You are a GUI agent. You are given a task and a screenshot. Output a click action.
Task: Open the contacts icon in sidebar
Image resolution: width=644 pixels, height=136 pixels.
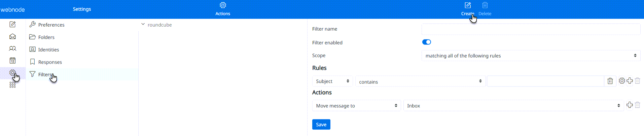coord(12,48)
